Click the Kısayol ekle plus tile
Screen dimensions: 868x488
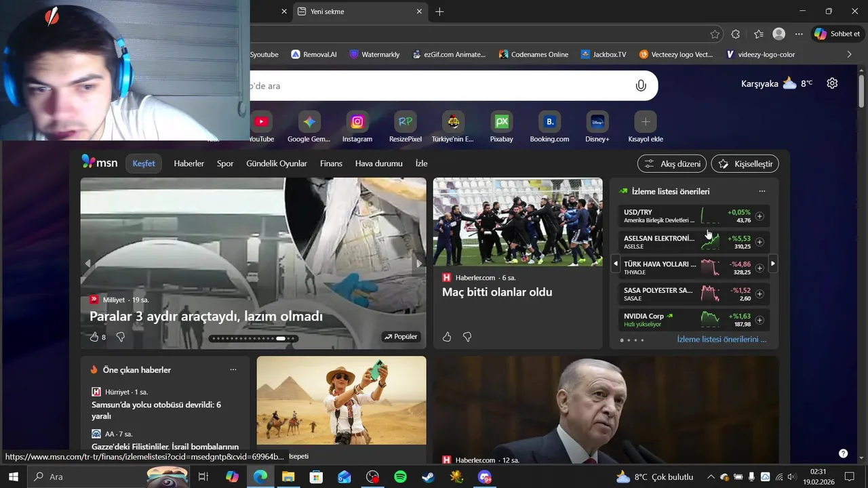pyautogui.click(x=646, y=127)
